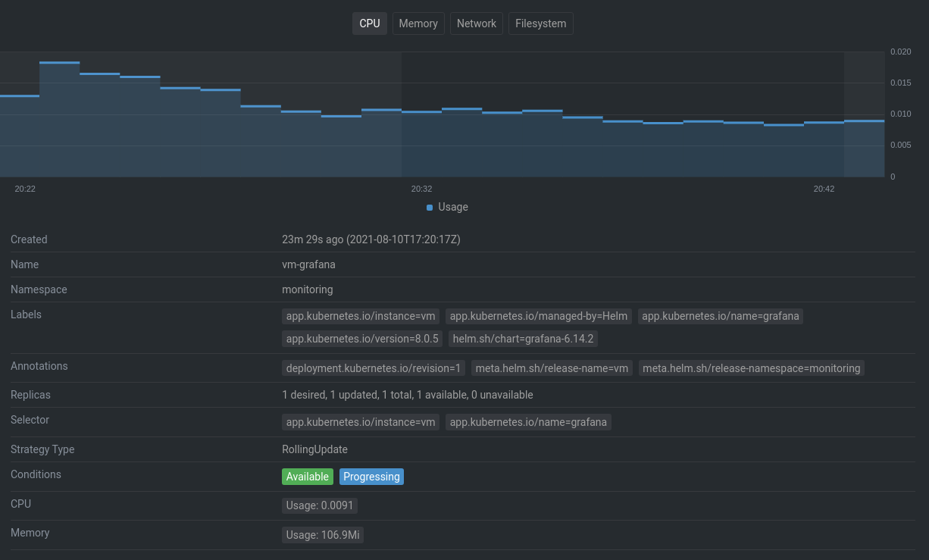Viewport: 929px width, 560px height.
Task: Click the Memory Usage: 106.9Mi badge
Action: (323, 535)
